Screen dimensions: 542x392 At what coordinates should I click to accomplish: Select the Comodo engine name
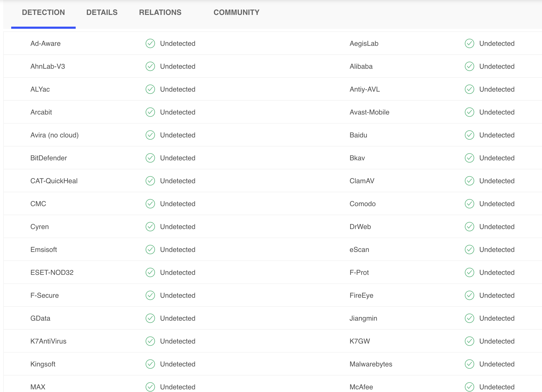coord(363,204)
